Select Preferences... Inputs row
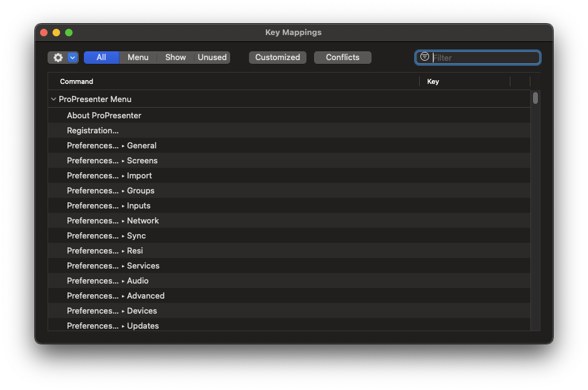The height and width of the screenshot is (390, 588). 289,205
